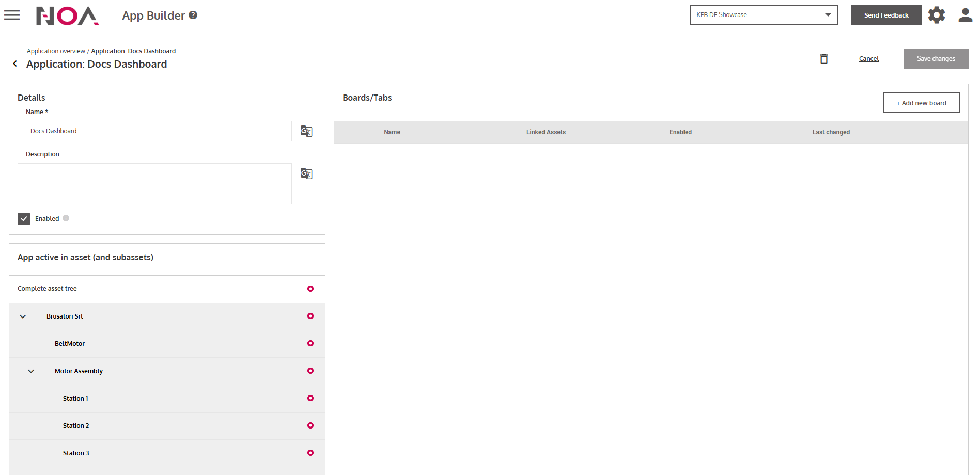Viewport: 980px width, 475px height.
Task: Collapse the Brusatori Srl tree node
Action: pyautogui.click(x=23, y=316)
